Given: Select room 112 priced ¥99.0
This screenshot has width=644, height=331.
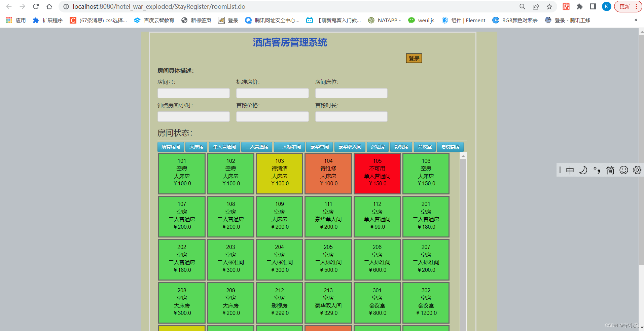Looking at the screenshot, I should (377, 217).
